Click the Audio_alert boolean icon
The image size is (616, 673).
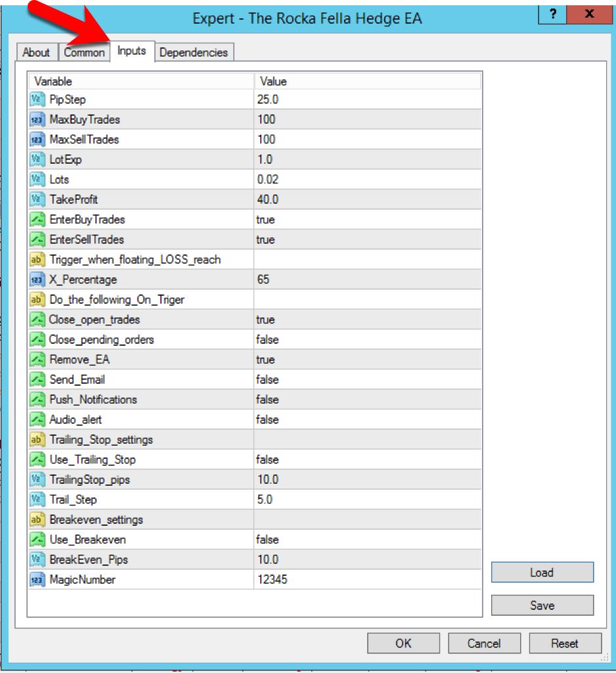tap(37, 420)
